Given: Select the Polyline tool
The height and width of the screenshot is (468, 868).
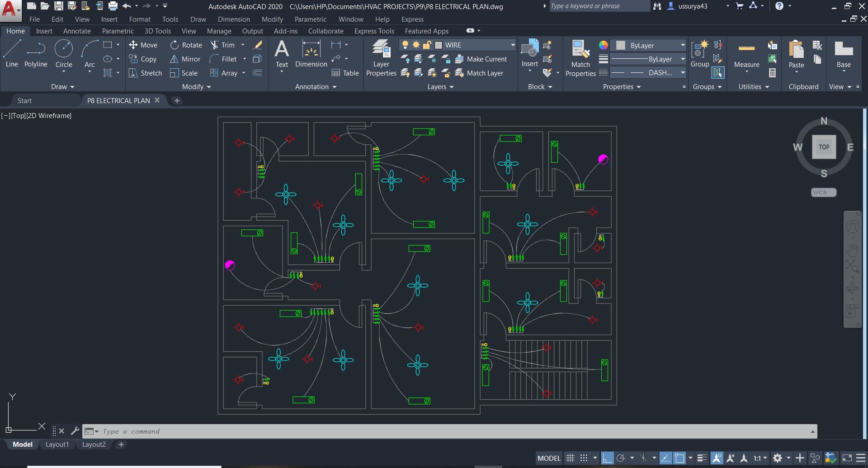Looking at the screenshot, I should (36, 53).
